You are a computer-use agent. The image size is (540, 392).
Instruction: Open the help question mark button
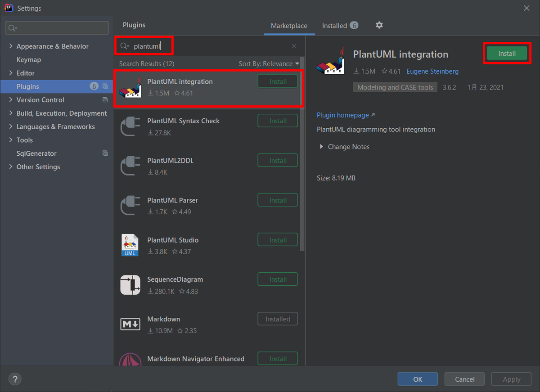point(15,379)
